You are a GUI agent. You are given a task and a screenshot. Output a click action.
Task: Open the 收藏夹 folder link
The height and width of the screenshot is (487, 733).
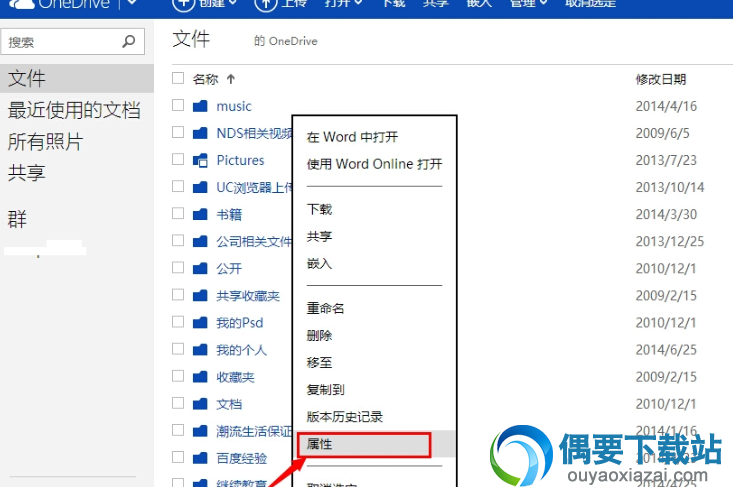(x=235, y=377)
